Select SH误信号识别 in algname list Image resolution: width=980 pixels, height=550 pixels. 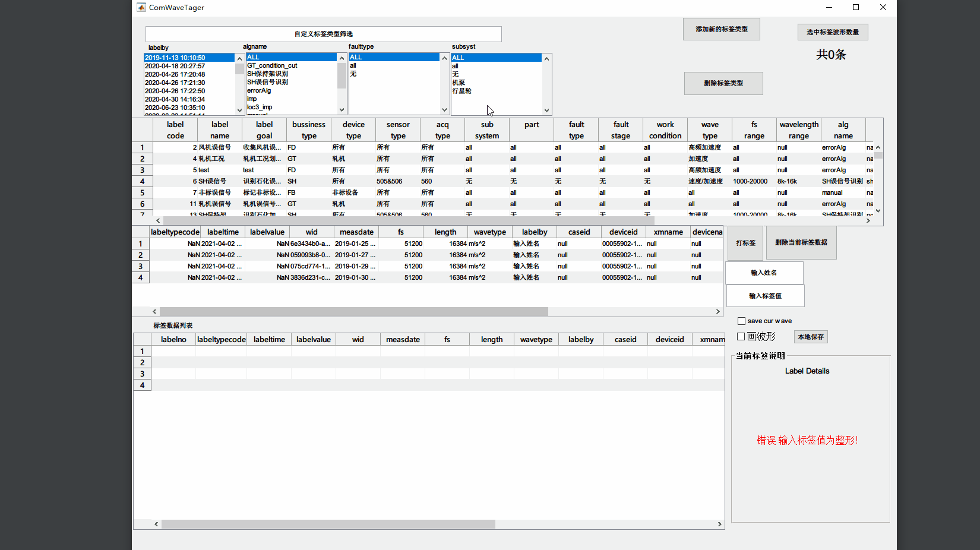pos(292,82)
